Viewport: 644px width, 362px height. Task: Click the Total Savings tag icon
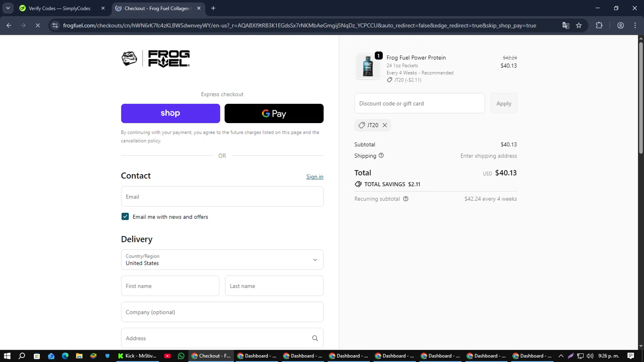coord(358,184)
